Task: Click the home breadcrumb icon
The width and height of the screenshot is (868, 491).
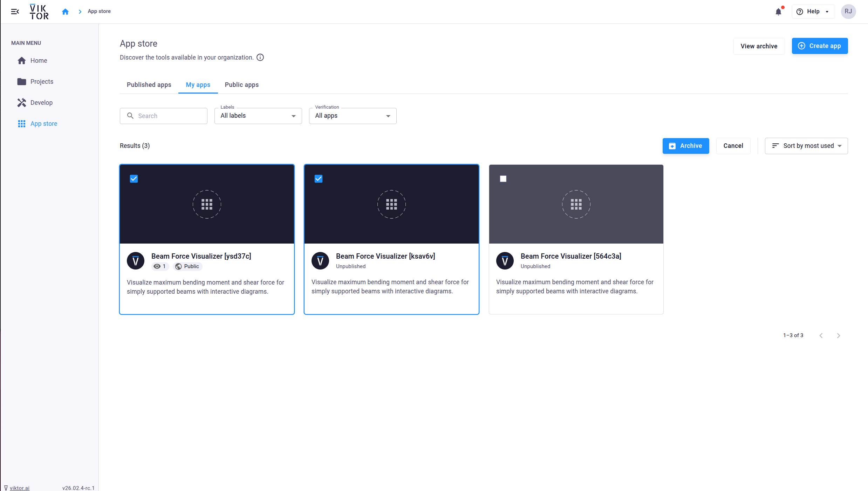Action: [65, 12]
